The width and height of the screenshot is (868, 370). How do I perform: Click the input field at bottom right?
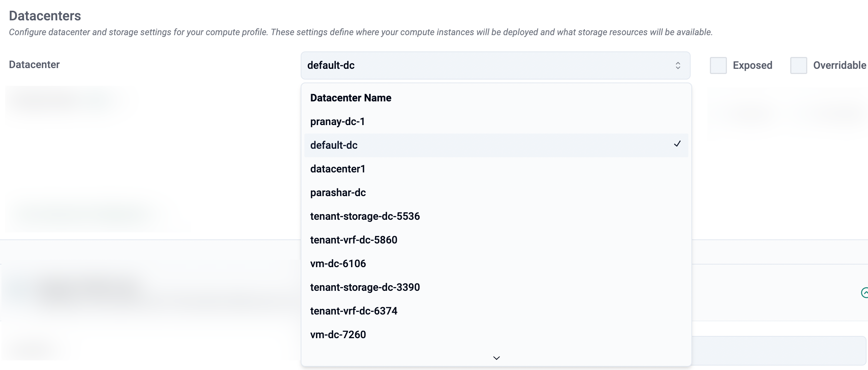(x=778, y=350)
